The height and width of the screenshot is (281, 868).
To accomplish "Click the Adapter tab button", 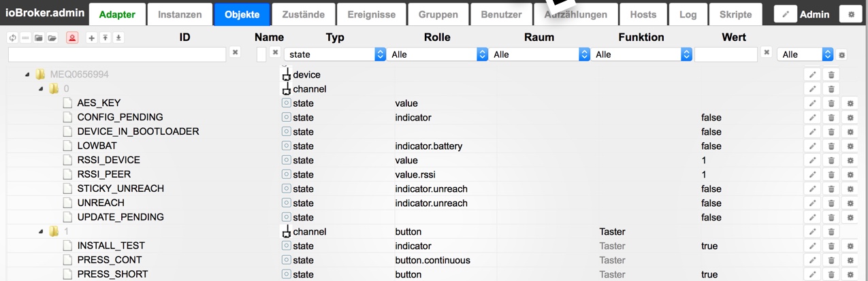I will [117, 14].
